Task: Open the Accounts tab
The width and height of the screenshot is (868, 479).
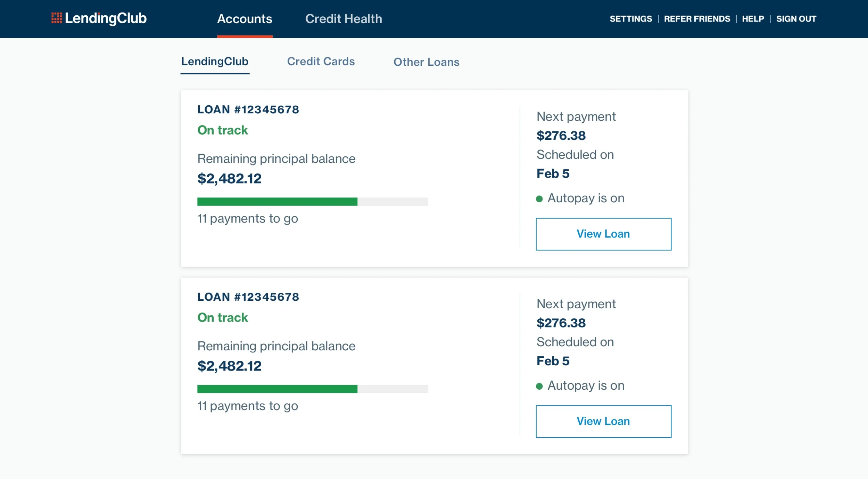Action: coord(245,19)
